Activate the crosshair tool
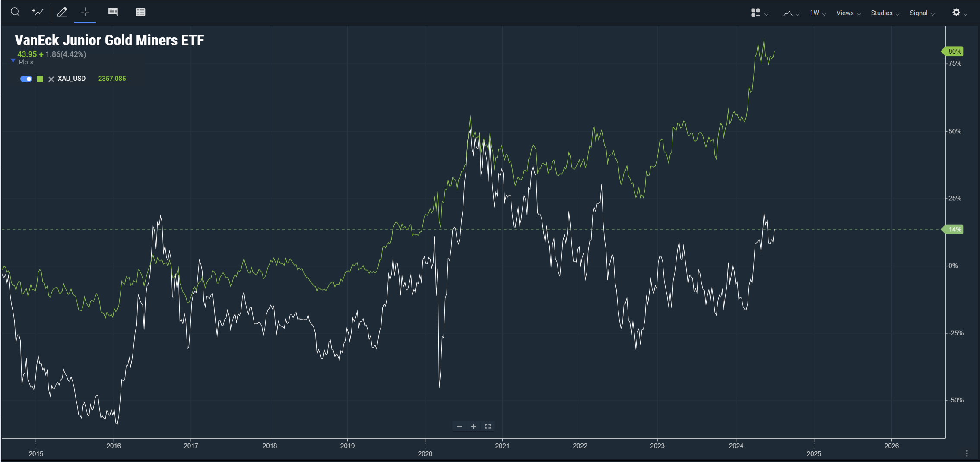The width and height of the screenshot is (980, 462). (85, 12)
